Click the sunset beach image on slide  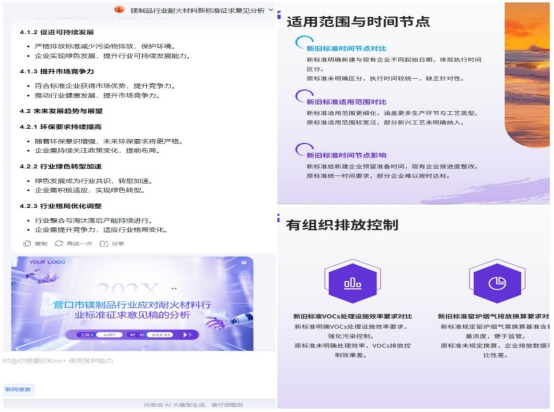pyautogui.click(x=527, y=74)
